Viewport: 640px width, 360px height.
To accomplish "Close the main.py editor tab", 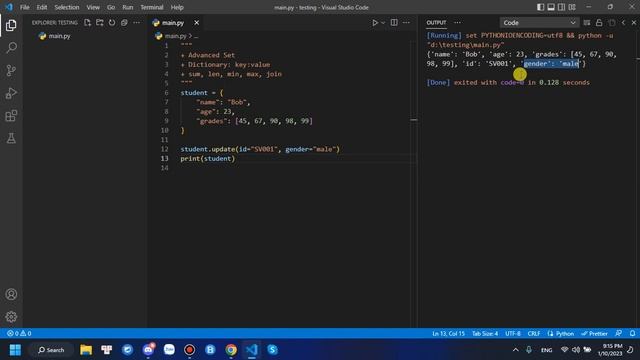I will [x=196, y=23].
